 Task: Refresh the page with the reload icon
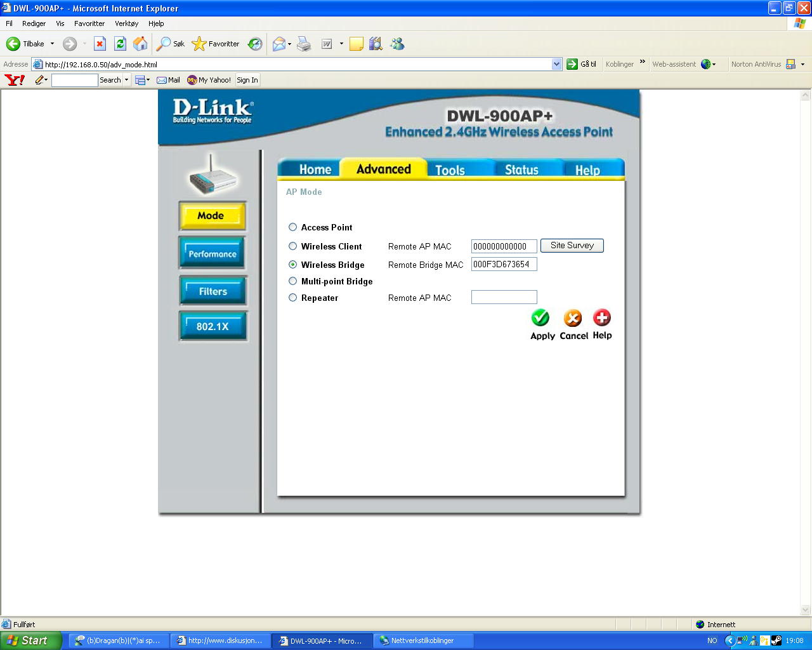120,44
